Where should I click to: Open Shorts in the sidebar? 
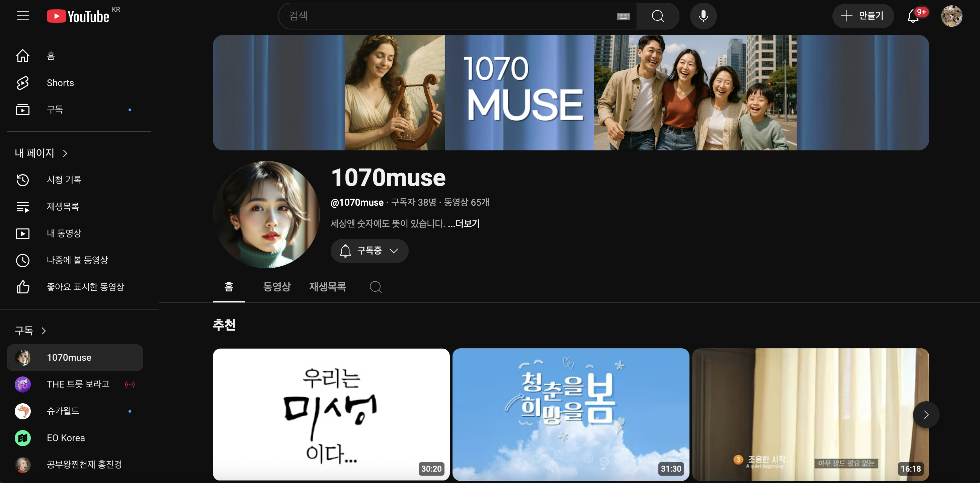point(60,83)
